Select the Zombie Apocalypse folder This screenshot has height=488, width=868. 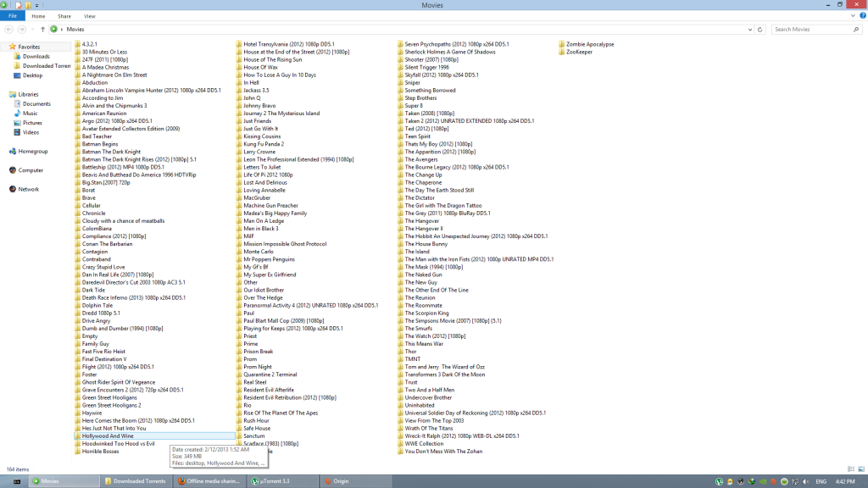coord(590,44)
